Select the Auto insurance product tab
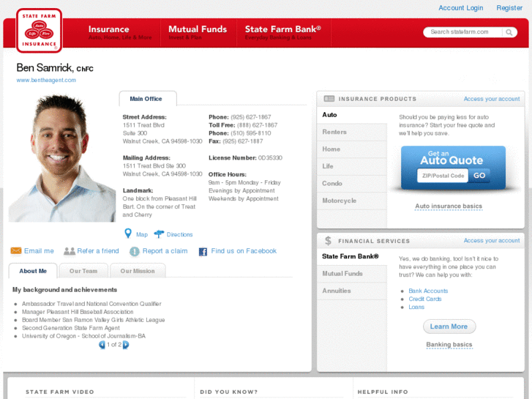This screenshot has width=532, height=399. [x=352, y=115]
